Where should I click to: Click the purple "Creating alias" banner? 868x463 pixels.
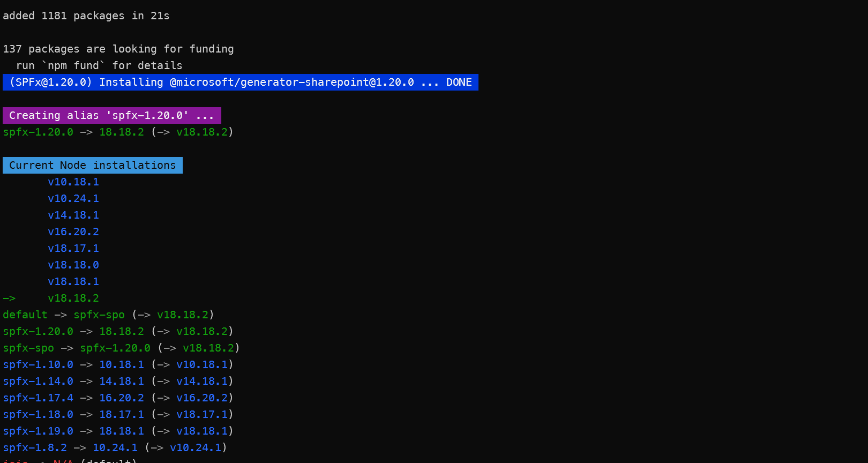tap(111, 116)
